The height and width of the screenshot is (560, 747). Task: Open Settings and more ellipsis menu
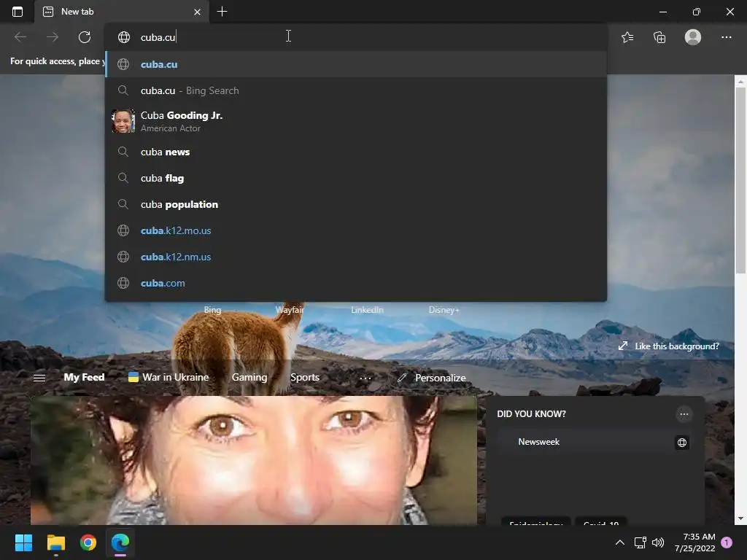pyautogui.click(x=726, y=37)
